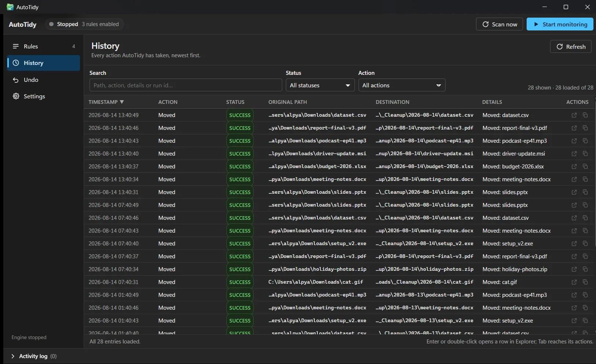Open the All actions dropdown
This screenshot has width=596, height=364.
[401, 85]
